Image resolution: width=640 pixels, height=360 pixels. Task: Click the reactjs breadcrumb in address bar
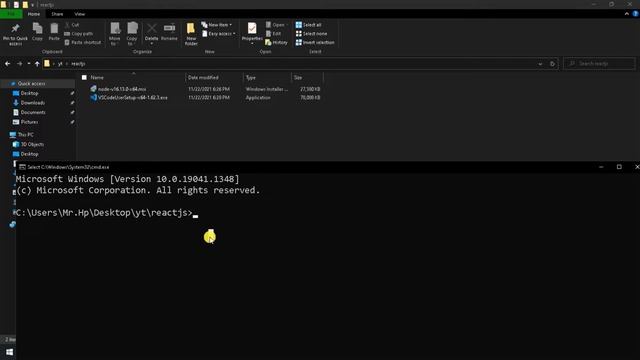pos(78,64)
